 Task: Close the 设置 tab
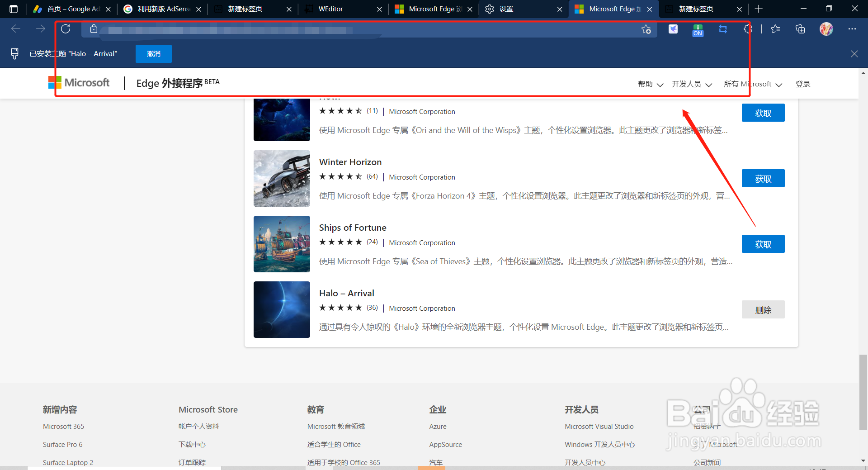point(560,9)
